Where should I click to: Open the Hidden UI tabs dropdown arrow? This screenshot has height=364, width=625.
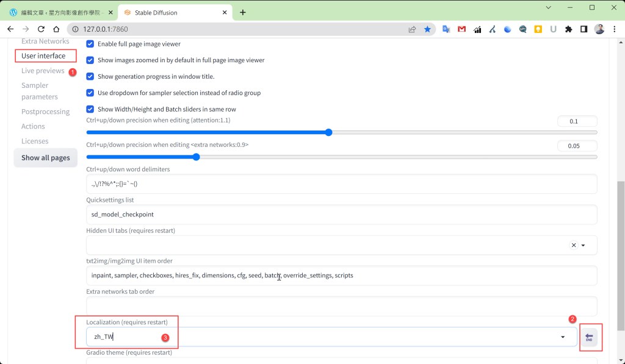coord(583,245)
